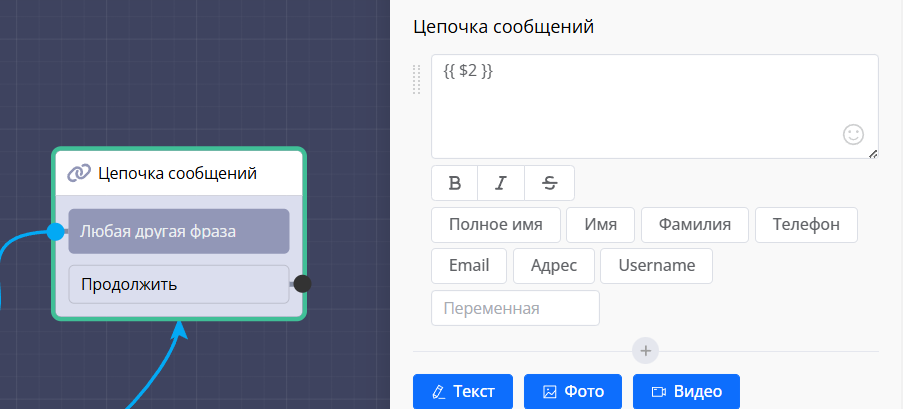
Task: Add a Фото message block
Action: point(573,392)
